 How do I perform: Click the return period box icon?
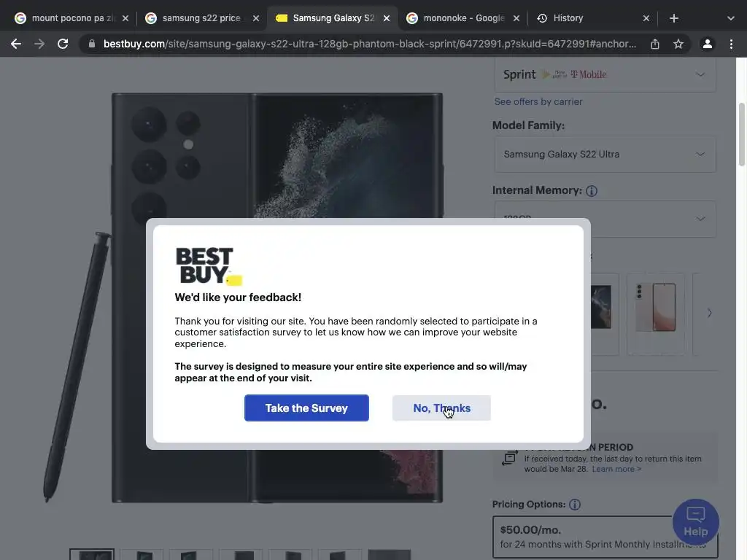pyautogui.click(x=509, y=458)
